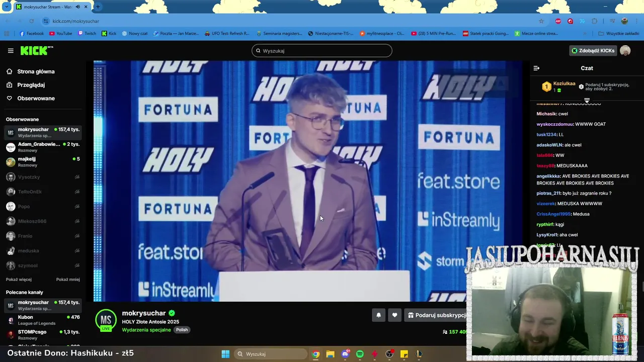
Task: Click Pokaż mniej in followed list
Action: click(x=68, y=280)
